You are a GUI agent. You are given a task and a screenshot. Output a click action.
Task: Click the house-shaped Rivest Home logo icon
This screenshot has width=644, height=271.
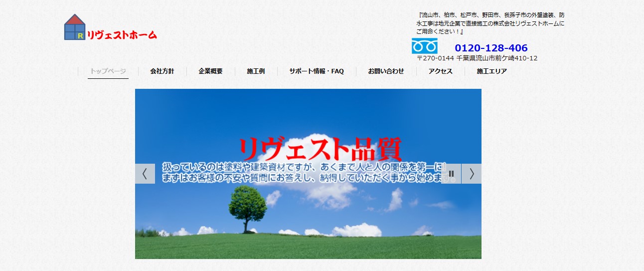coord(75,27)
